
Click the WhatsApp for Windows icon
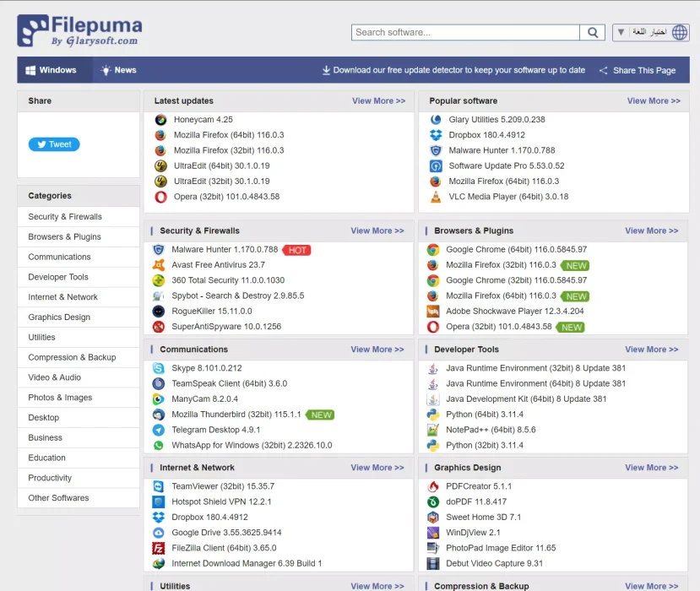coord(159,446)
